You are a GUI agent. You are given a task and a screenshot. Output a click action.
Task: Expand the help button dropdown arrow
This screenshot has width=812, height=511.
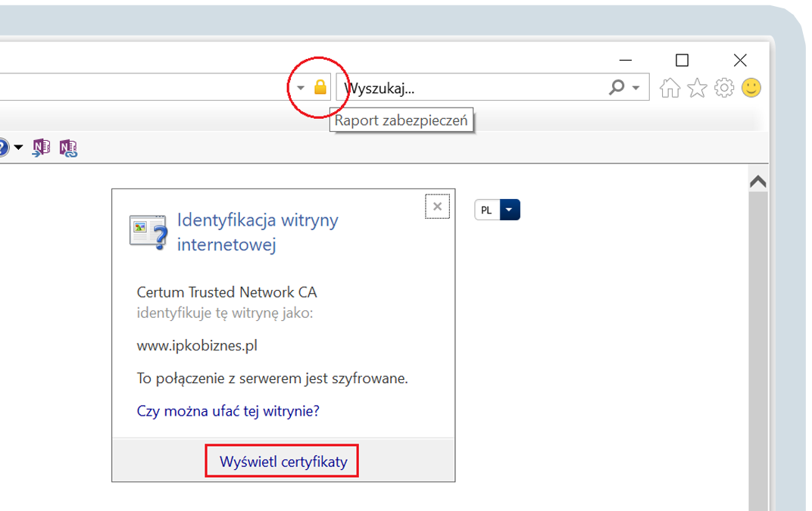pos(18,148)
